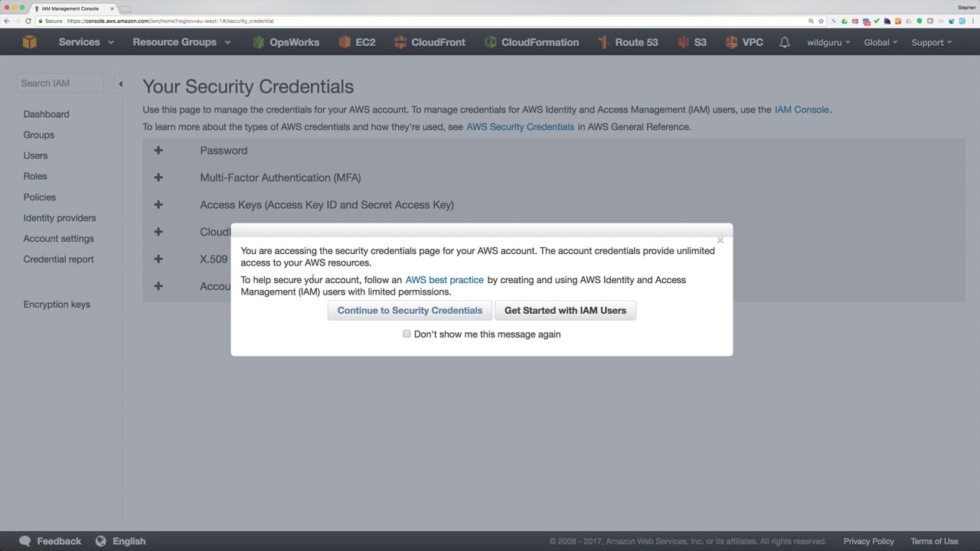Viewport: 980px width, 551px height.
Task: Open a new browser tab
Action: coord(125,9)
